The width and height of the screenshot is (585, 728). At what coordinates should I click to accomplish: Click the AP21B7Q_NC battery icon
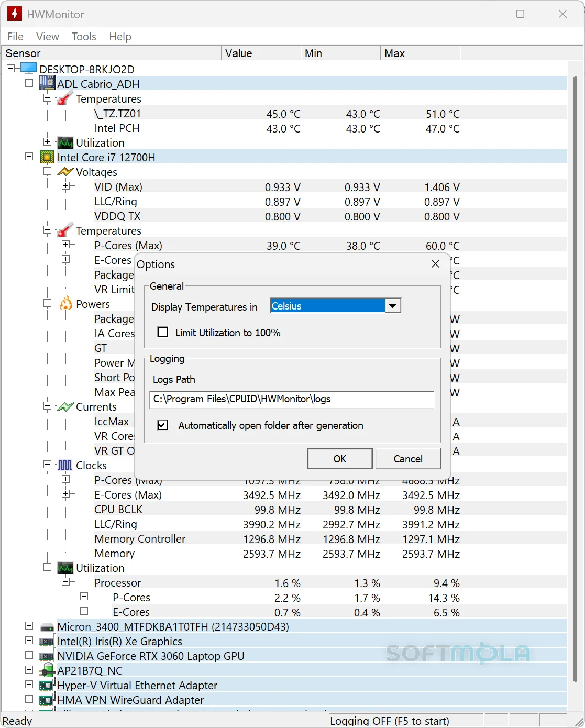click(x=47, y=670)
